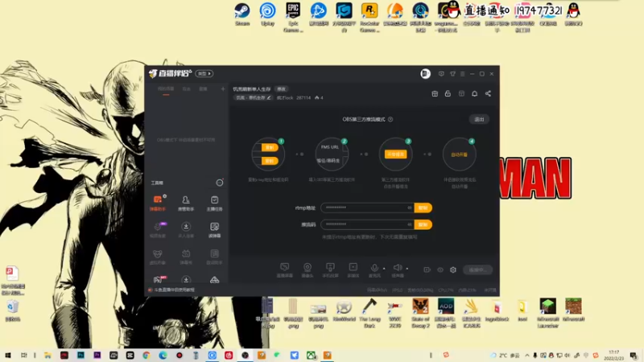Image resolution: width=644 pixels, height=362 pixels.
Task: Open the virtual avatar bear-face tool
Action: (x=158, y=257)
